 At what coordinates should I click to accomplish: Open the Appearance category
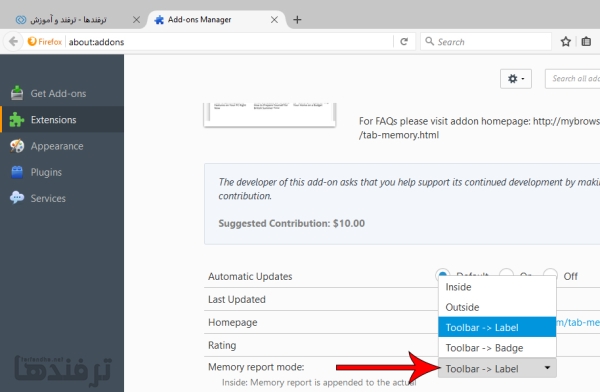[x=57, y=146]
